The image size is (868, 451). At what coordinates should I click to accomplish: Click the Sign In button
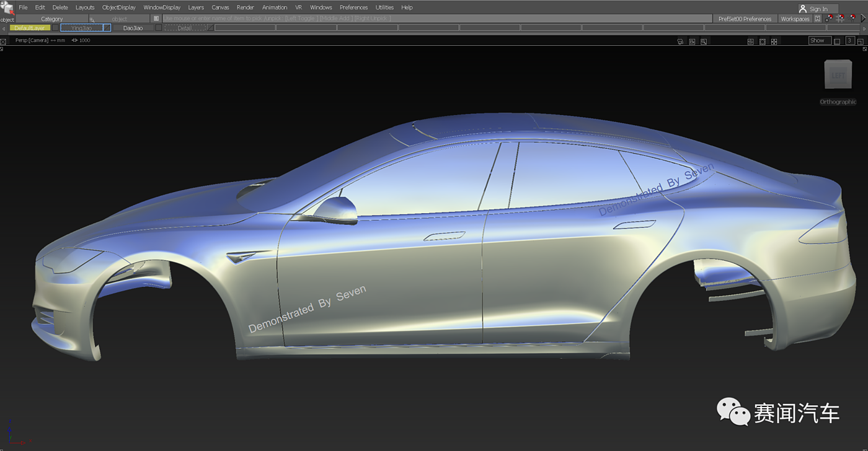(818, 9)
